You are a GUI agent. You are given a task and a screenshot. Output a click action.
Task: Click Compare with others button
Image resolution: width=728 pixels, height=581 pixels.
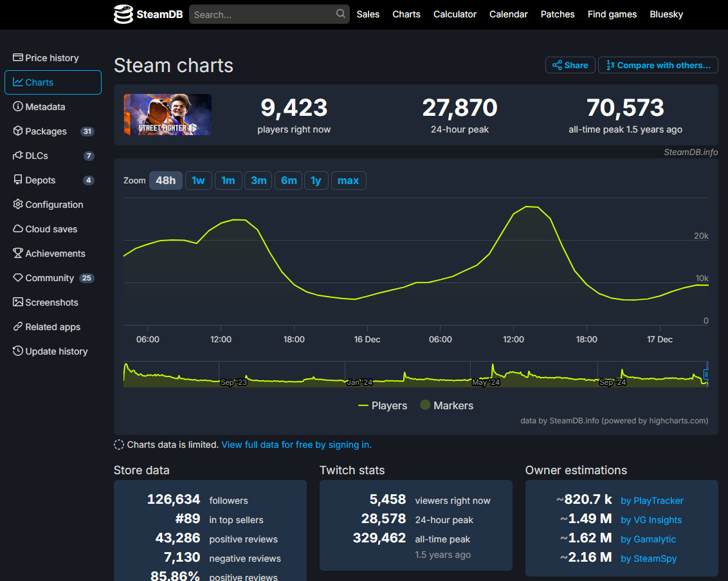658,66
